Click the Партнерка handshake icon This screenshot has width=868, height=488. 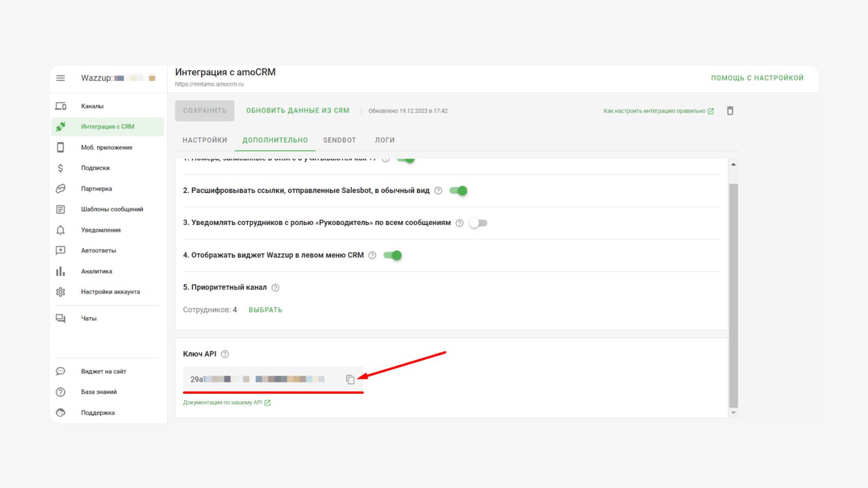pos(60,189)
